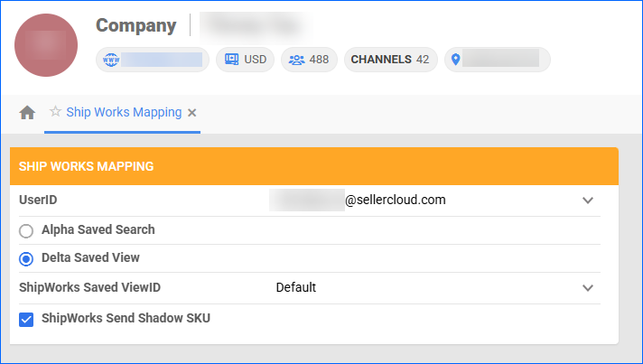
Task: Click the orange SHIP WORKS MAPPING header
Action: point(313,166)
